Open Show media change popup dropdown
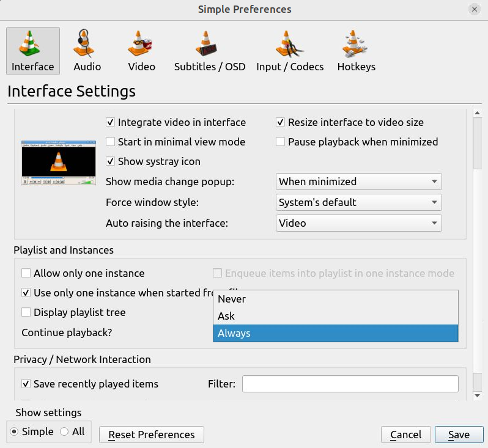This screenshot has height=448, width=488. [358, 182]
